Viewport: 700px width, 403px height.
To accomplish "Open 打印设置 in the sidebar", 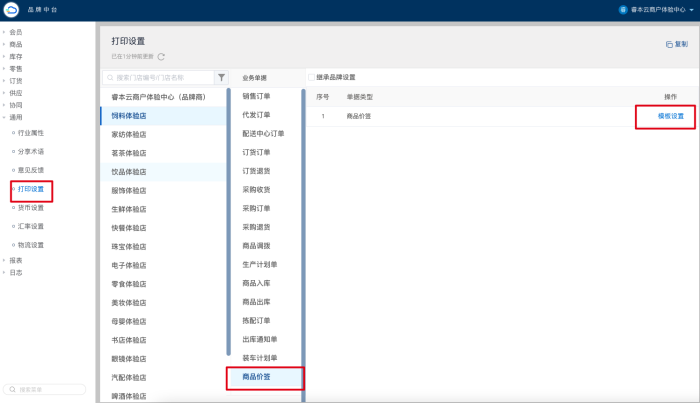I will coord(30,189).
